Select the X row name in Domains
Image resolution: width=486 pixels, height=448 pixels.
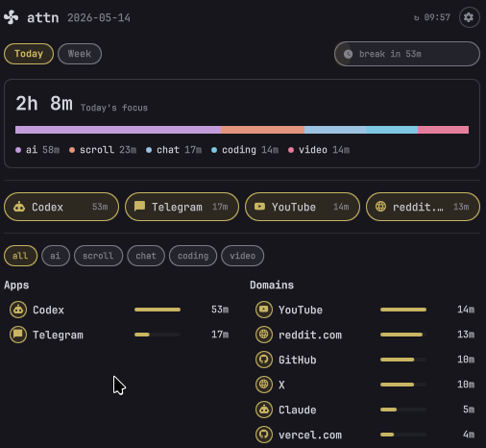coord(281,385)
